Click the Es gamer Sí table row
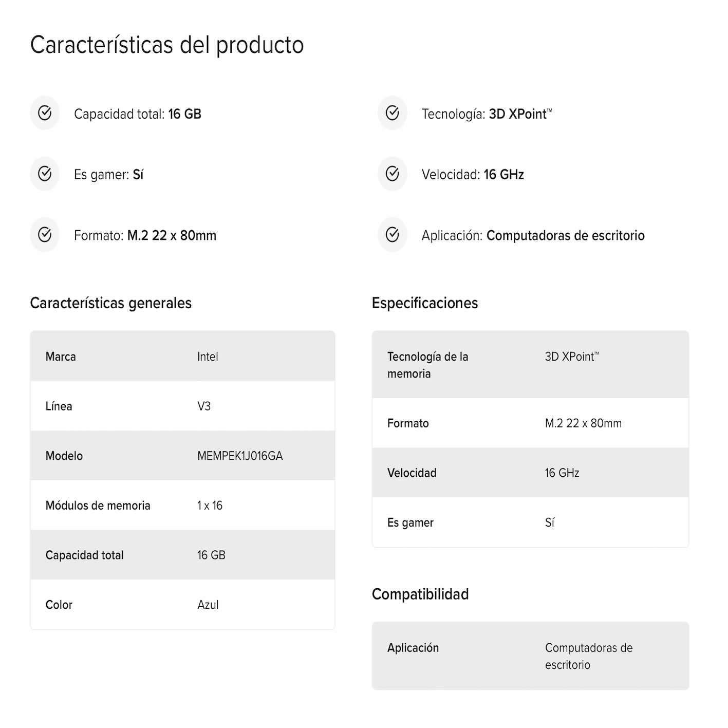The width and height of the screenshot is (728, 728). point(530,522)
